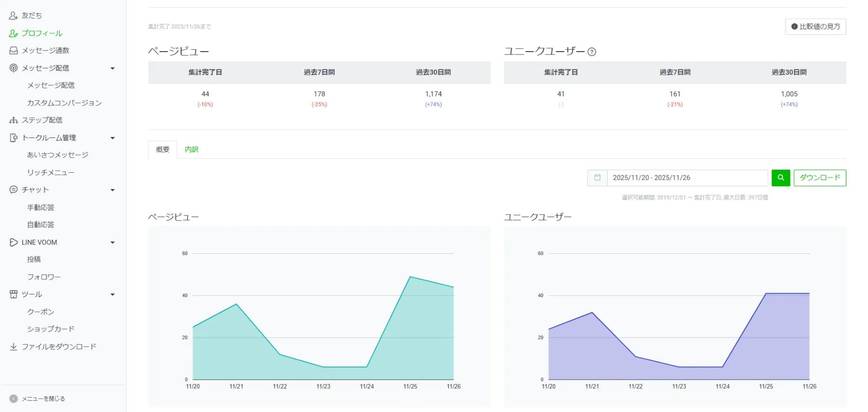
Task: Click the calendar icon beside date range
Action: pos(597,178)
